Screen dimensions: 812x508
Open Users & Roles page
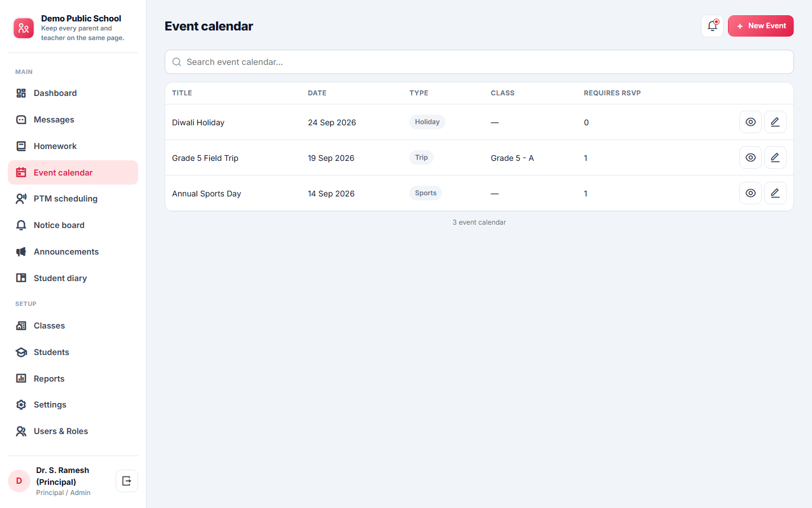coord(73,431)
